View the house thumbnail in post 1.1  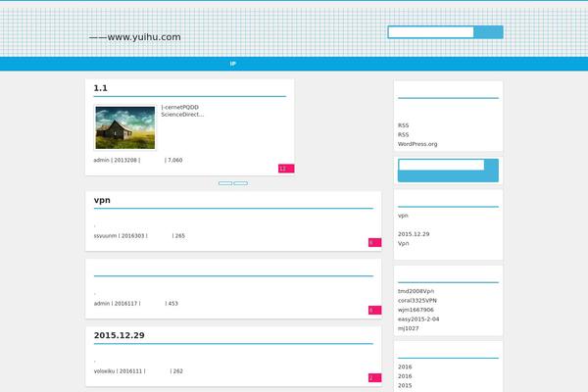click(x=125, y=127)
